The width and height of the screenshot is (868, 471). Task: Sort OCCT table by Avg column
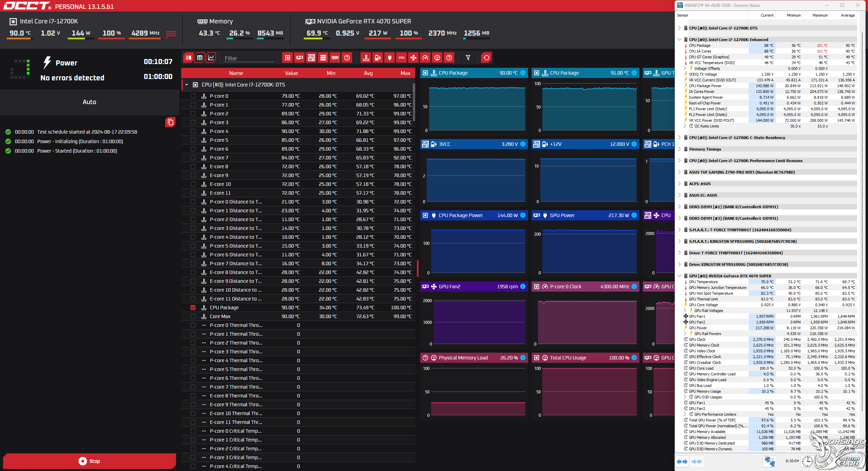coord(368,73)
